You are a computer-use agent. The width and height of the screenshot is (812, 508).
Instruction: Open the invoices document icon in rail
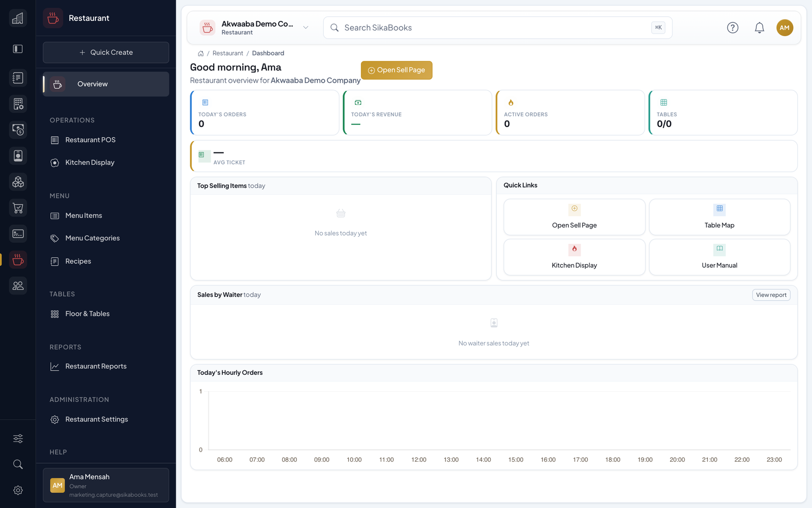click(18, 78)
